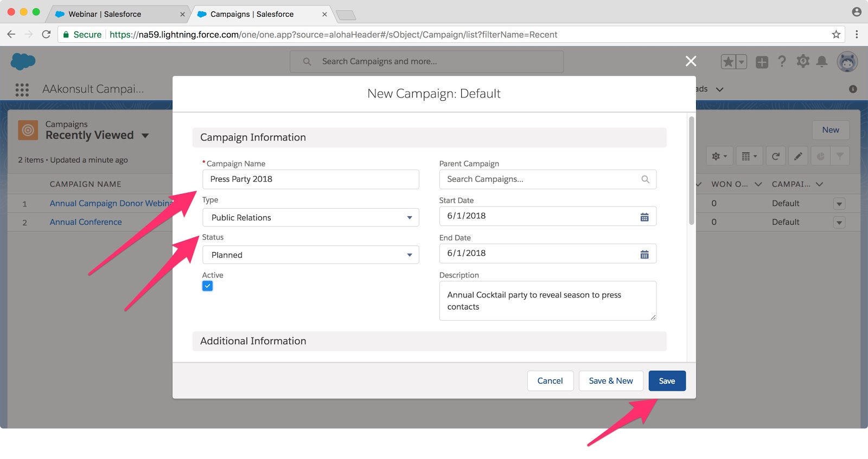Open the Start Date calendar picker
Screen dimensions: 868x459
644,217
